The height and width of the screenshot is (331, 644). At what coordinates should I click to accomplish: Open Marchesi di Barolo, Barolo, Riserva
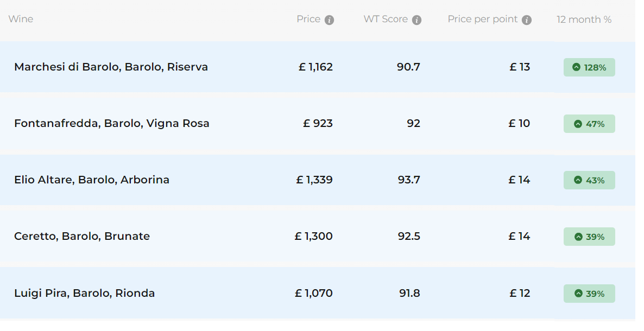111,67
